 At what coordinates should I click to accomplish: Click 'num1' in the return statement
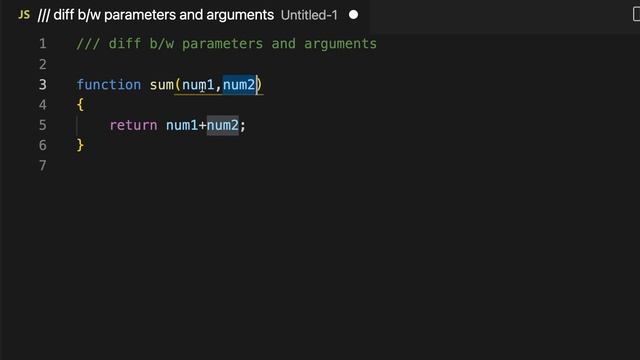pyautogui.click(x=182, y=125)
